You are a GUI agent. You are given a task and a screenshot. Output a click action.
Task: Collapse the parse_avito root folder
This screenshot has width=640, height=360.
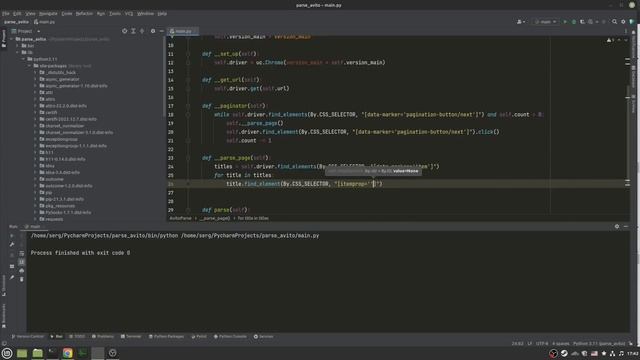tap(12, 39)
